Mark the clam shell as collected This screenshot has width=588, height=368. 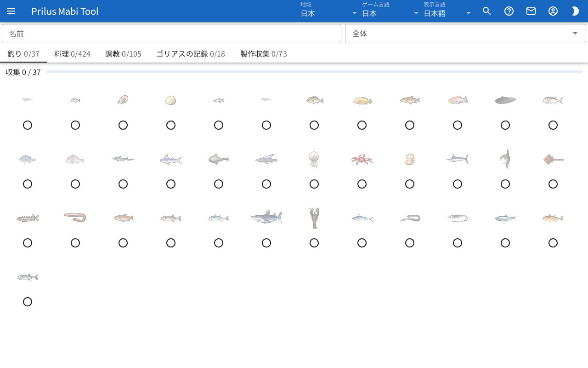[x=171, y=125]
